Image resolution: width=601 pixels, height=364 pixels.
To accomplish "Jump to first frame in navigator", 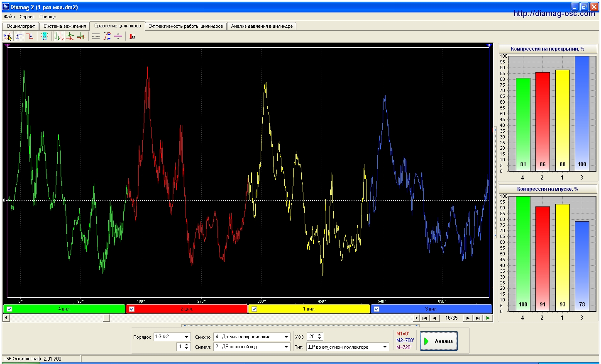I will click(x=425, y=318).
